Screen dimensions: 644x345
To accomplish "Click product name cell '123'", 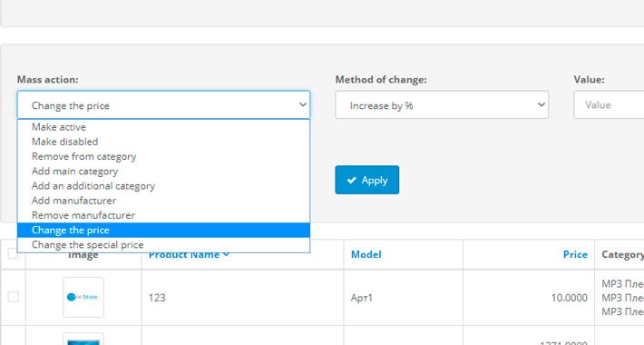I will [x=157, y=298].
